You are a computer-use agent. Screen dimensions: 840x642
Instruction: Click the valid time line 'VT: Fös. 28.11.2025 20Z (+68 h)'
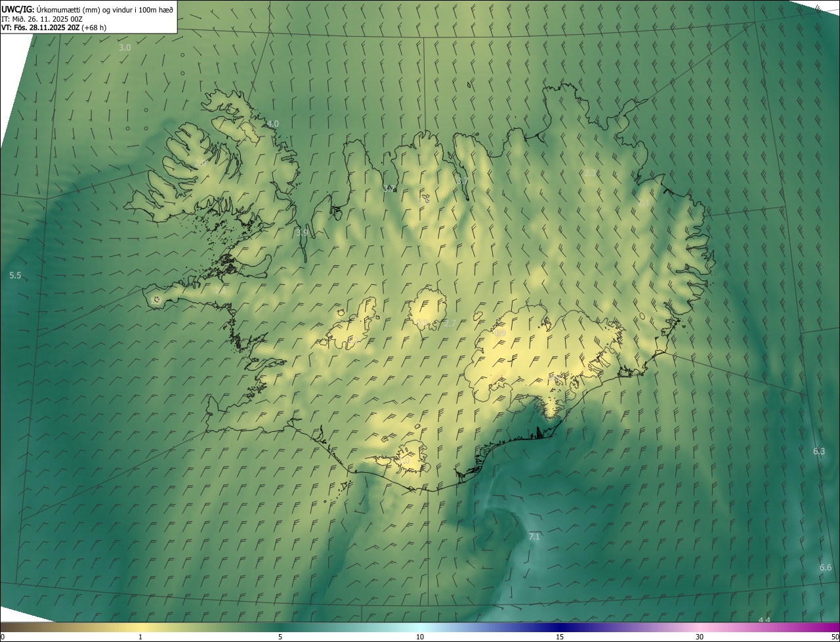[54, 28]
